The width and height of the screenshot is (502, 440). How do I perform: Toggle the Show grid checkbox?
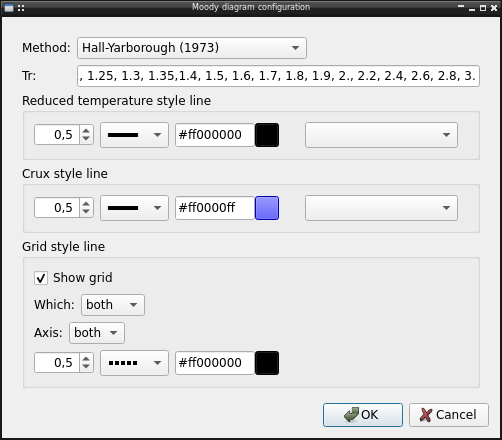[41, 278]
